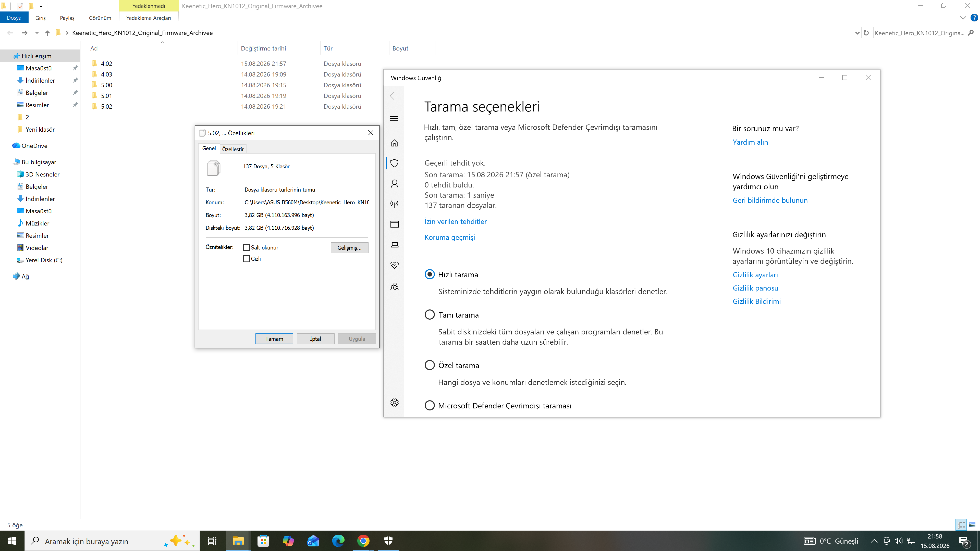Image resolution: width=980 pixels, height=551 pixels.
Task: Open the Dosya ribbon tab
Action: coord(14,18)
